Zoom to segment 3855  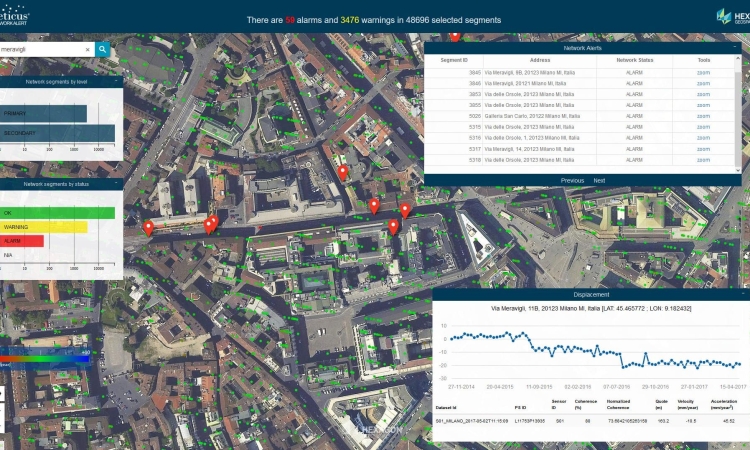703,105
